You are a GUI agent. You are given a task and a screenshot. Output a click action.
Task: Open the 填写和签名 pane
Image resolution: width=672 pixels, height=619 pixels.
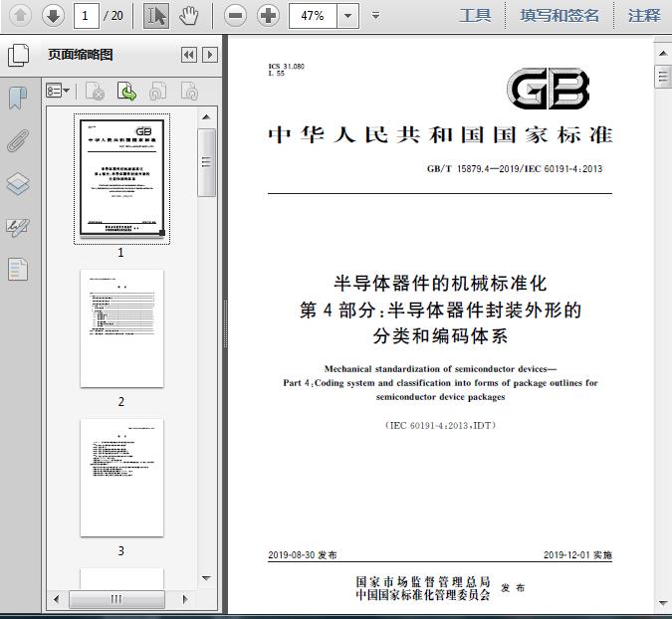pos(560,16)
